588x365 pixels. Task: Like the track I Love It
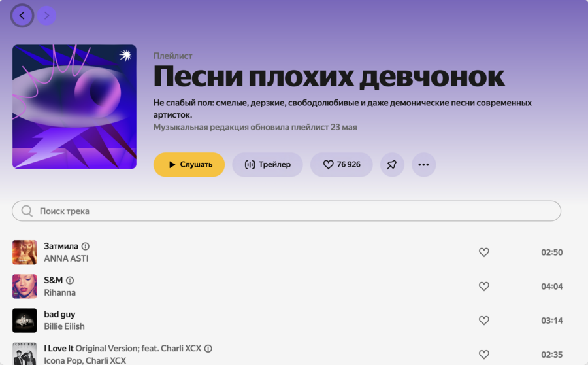coord(484,355)
